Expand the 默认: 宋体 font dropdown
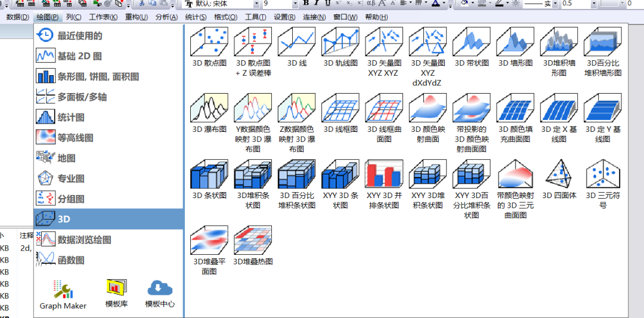 tap(256, 4)
